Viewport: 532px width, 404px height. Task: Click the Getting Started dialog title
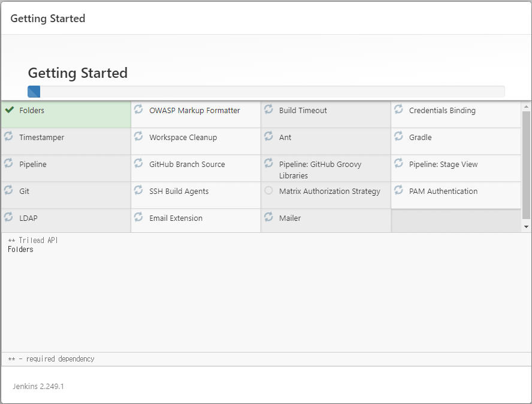48,19
